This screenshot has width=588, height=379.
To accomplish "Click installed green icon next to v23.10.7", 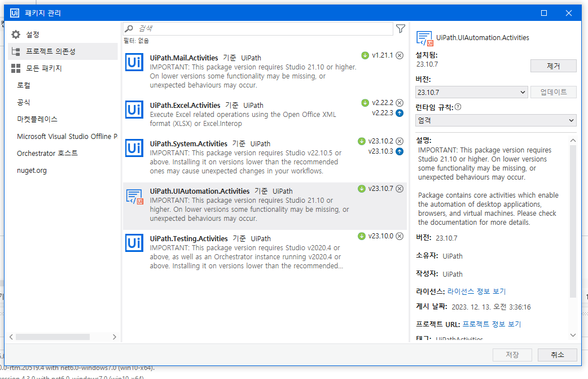I will (362, 189).
